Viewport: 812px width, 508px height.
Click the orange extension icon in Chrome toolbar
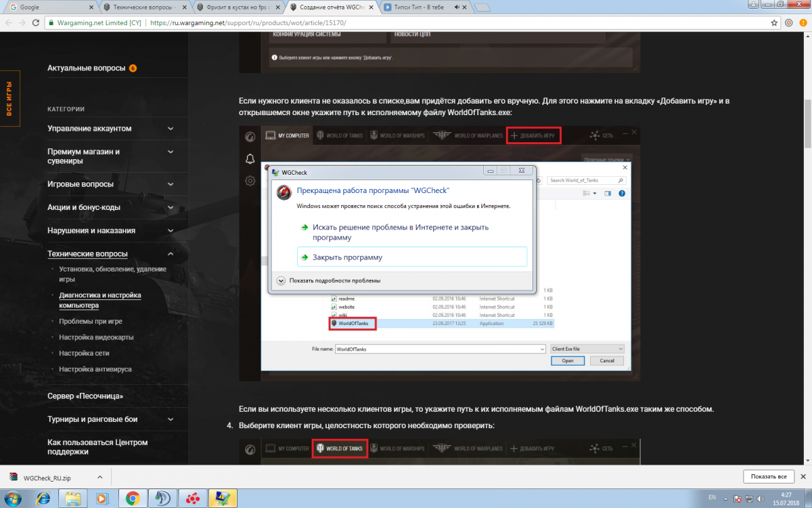(x=789, y=22)
